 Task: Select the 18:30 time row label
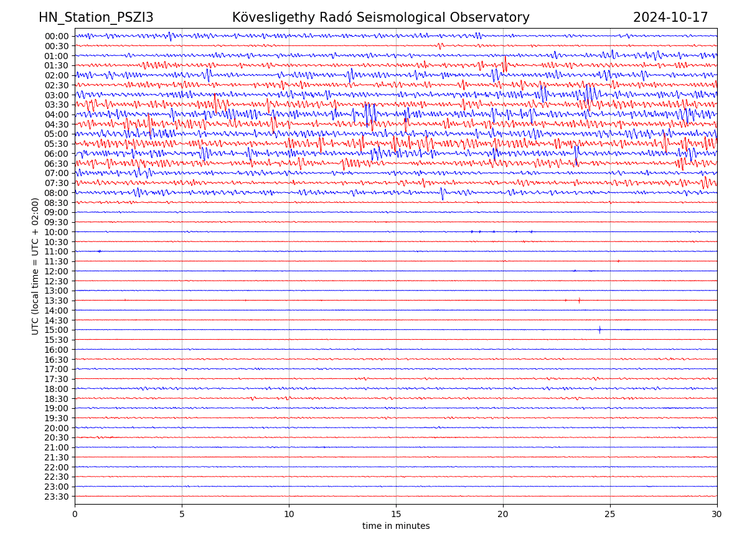coord(57,399)
